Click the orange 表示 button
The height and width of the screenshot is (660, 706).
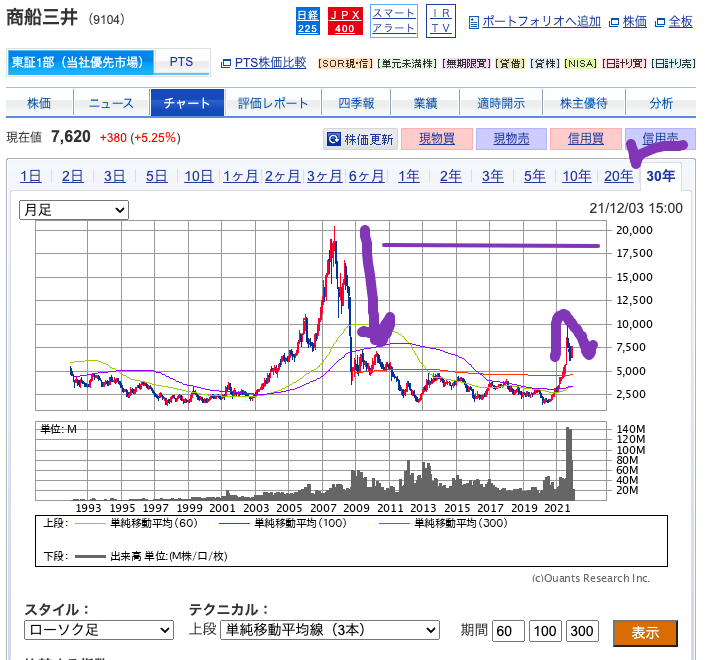[645, 633]
